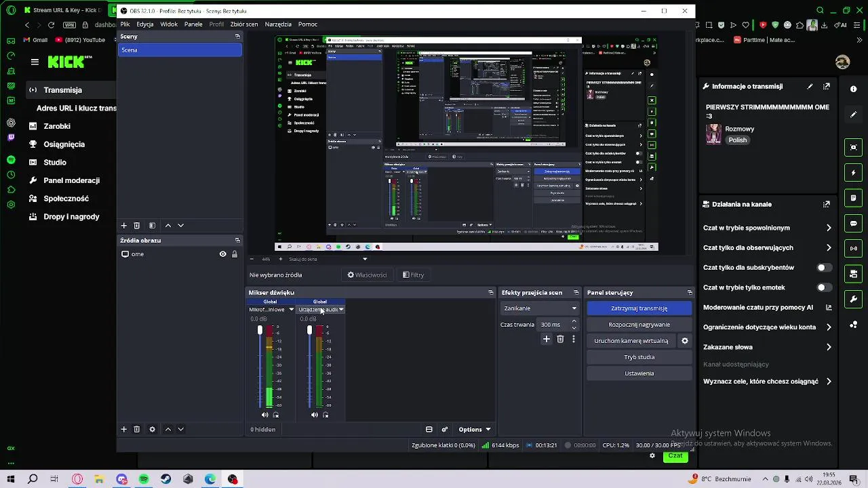This screenshot has width=868, height=488.
Task: Undock the Efekty przejścia scen panel
Action: [576, 293]
